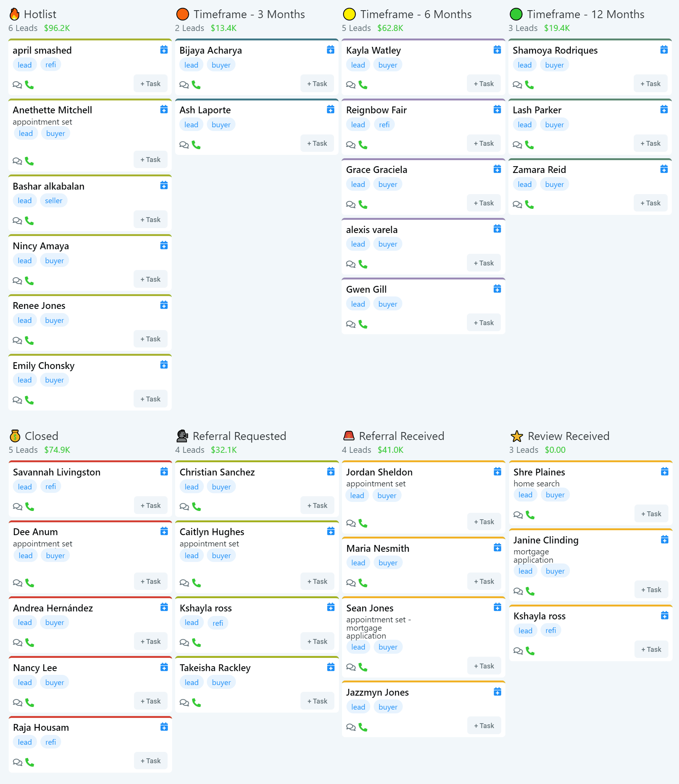Call Bijaya Acharya using the phone icon
Image resolution: width=679 pixels, height=784 pixels.
(x=196, y=85)
